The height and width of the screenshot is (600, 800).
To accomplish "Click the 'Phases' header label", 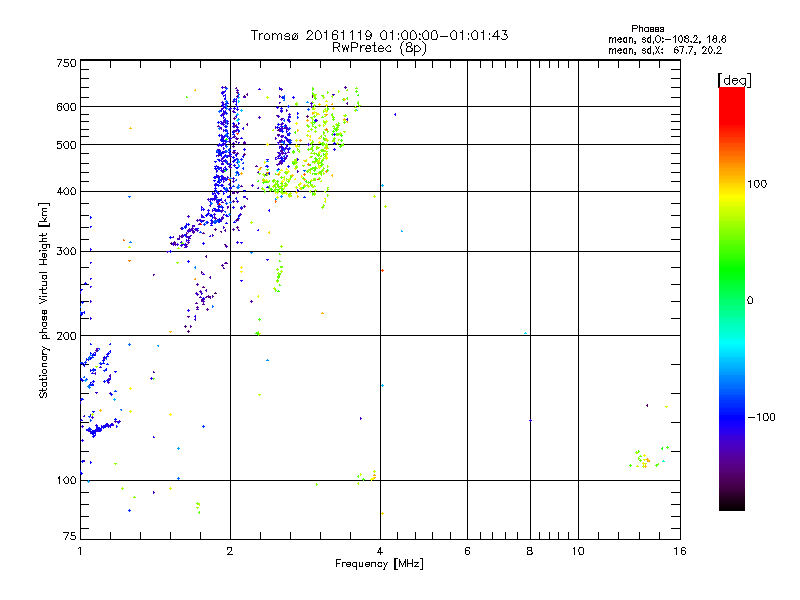I will pos(647,29).
